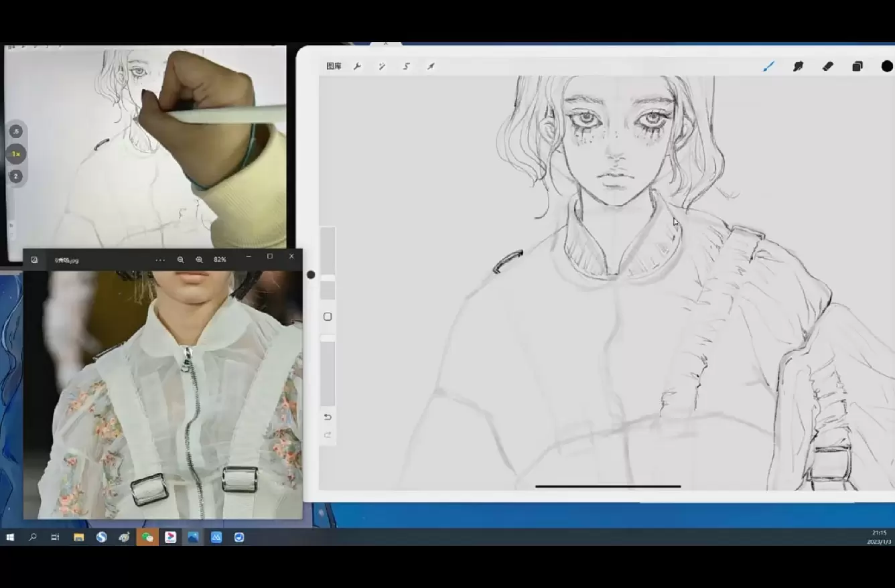Tap the square modify button on sidebar

click(328, 317)
